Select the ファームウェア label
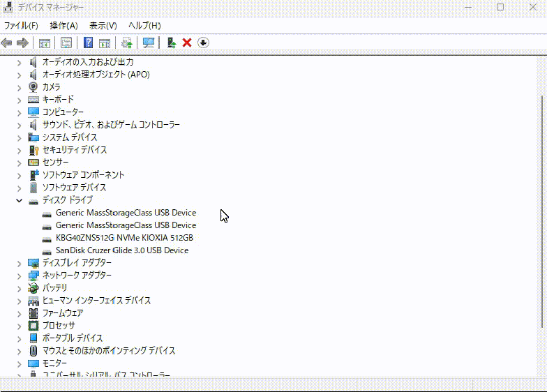Viewport: 547px width, 392px height. (63, 312)
